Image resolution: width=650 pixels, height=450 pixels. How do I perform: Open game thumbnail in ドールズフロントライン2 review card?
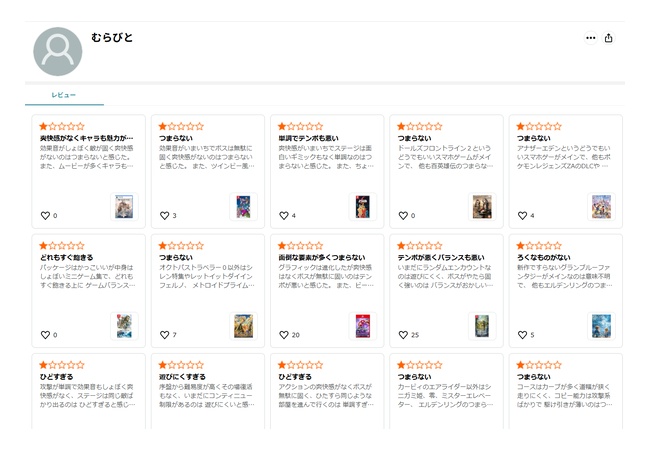coord(482,207)
